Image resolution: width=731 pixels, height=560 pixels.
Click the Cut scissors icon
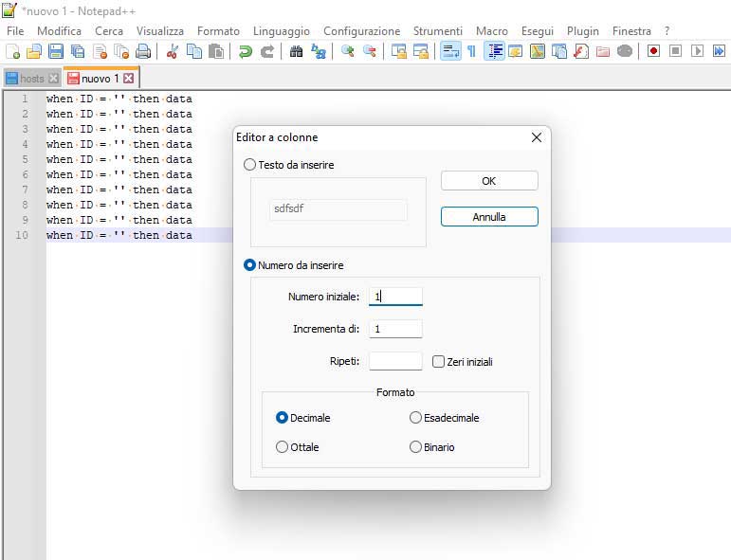pyautogui.click(x=173, y=51)
